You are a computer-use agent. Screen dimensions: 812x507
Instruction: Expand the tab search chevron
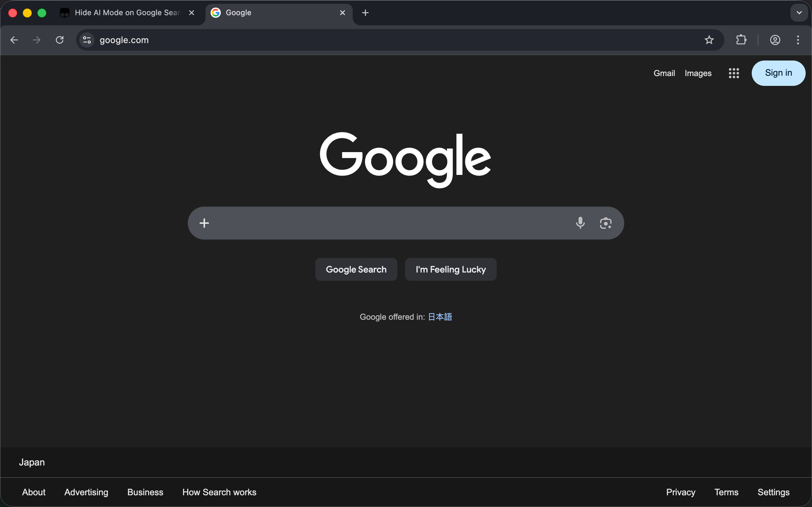pos(799,13)
